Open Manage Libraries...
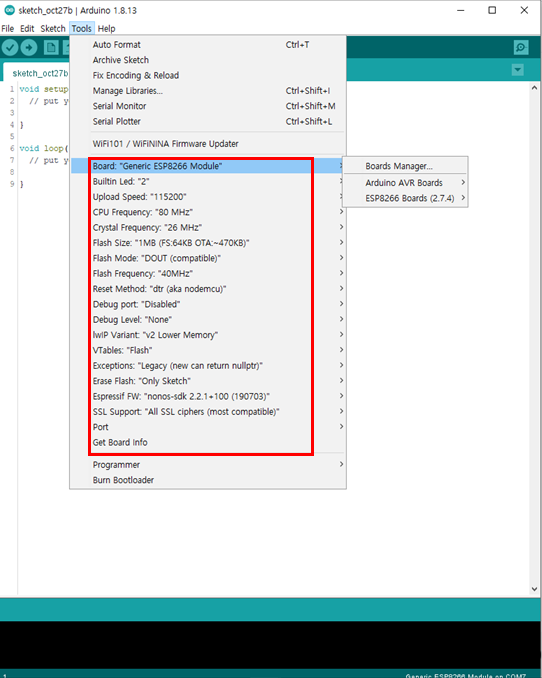 coord(208,91)
